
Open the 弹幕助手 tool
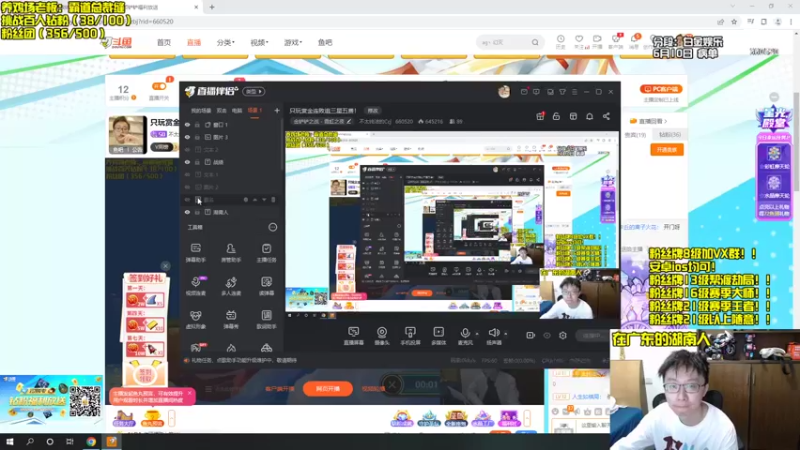(x=195, y=253)
